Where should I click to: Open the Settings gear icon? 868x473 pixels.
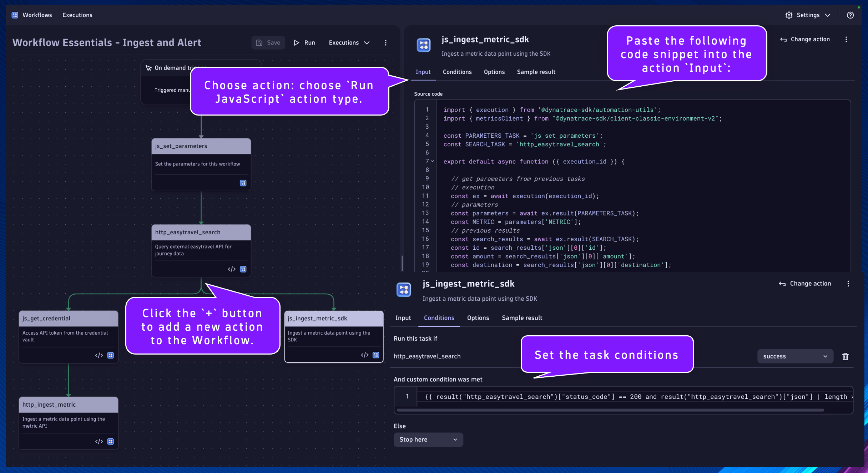pos(789,15)
